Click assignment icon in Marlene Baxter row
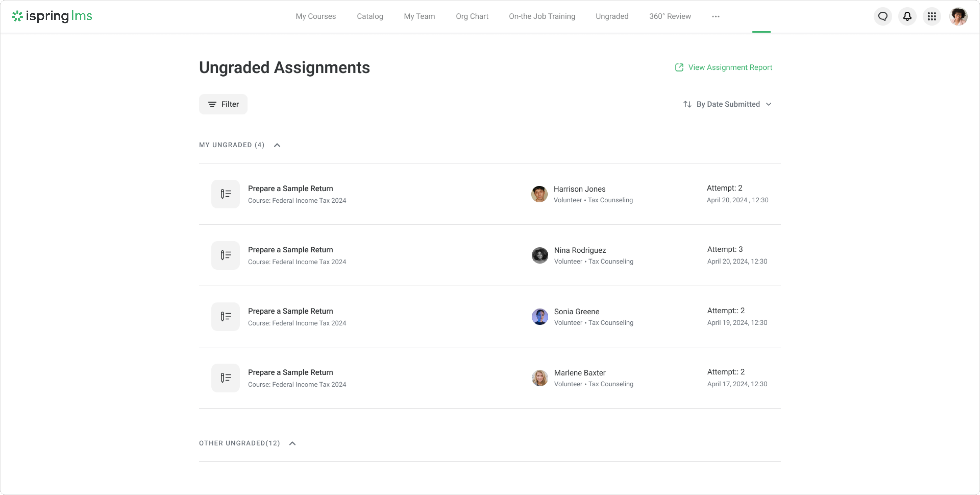The height and width of the screenshot is (495, 980). pos(225,378)
